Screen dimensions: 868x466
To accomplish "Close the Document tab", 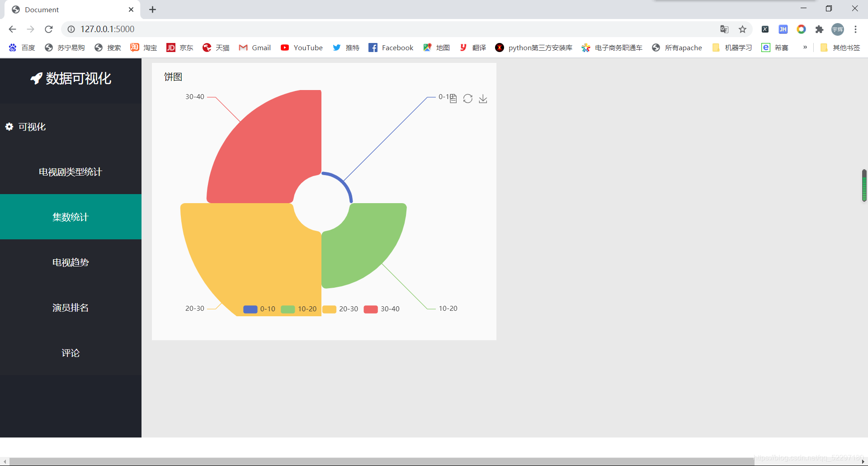I will (x=131, y=10).
